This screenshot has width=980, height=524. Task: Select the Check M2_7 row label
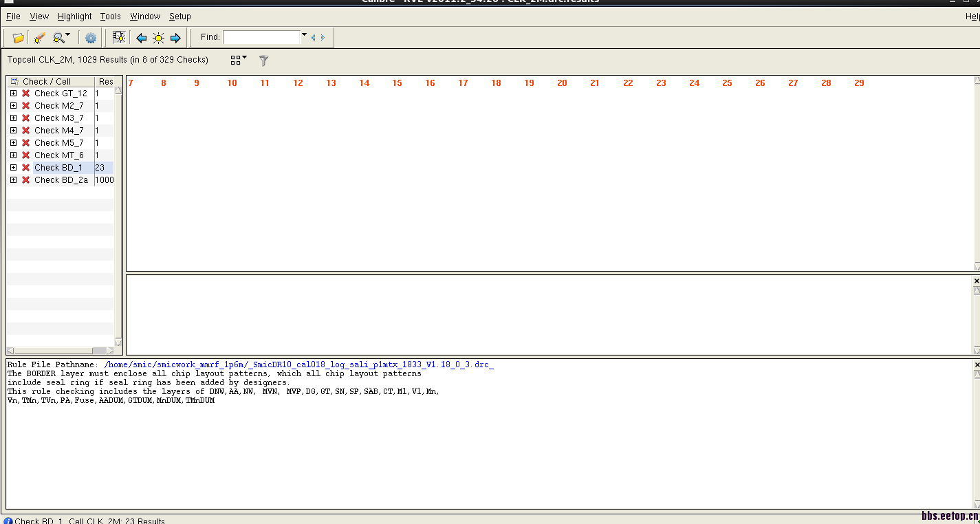click(58, 106)
